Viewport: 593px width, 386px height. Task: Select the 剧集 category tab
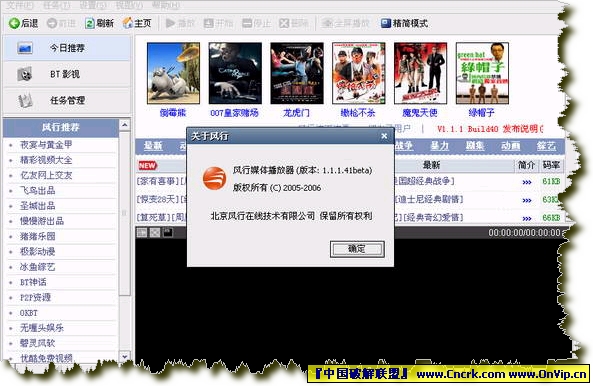click(x=475, y=146)
